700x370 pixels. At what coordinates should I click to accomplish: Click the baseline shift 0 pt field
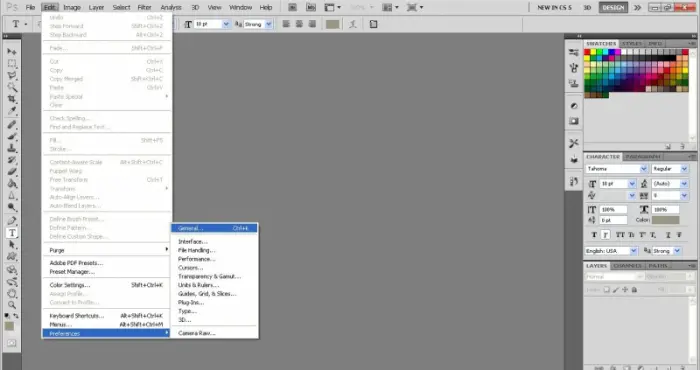pyautogui.click(x=613, y=220)
